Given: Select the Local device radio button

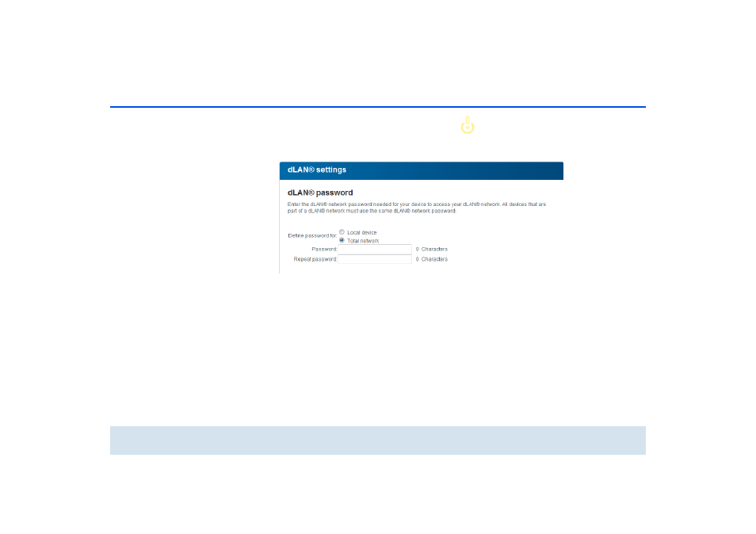Looking at the screenshot, I should (x=342, y=232).
